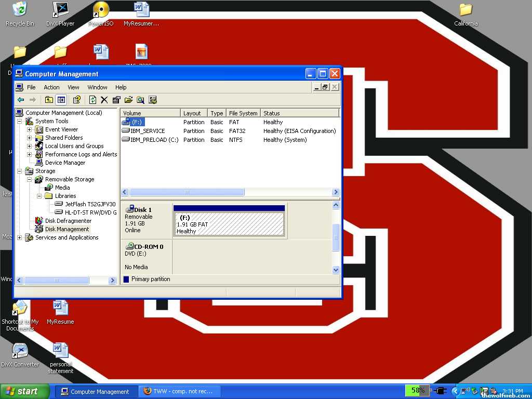Viewport: 532px width, 399px height.
Task: Expand the Event Viewer node
Action: (30, 129)
